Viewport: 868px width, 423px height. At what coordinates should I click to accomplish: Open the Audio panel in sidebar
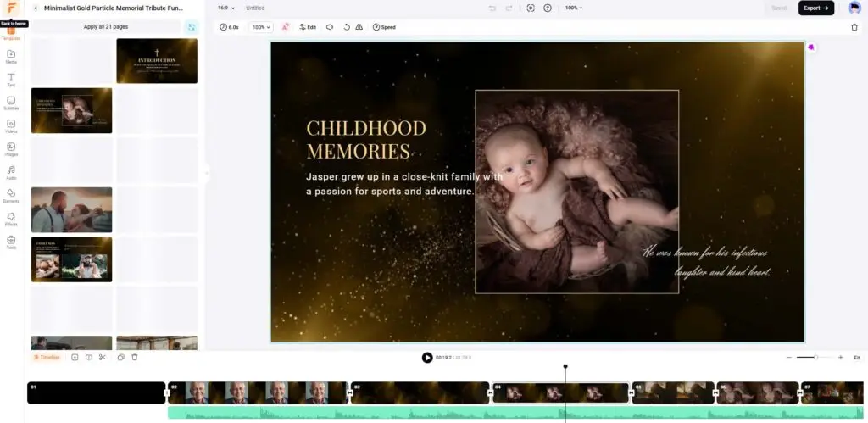[x=11, y=172]
